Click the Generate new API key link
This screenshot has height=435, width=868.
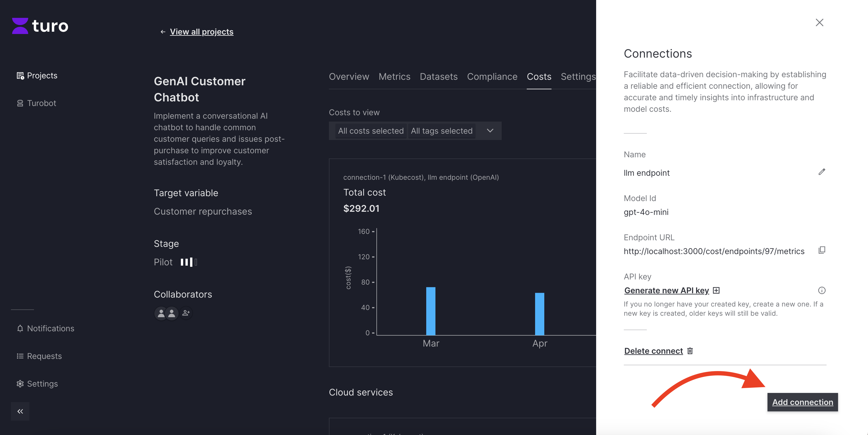click(666, 290)
